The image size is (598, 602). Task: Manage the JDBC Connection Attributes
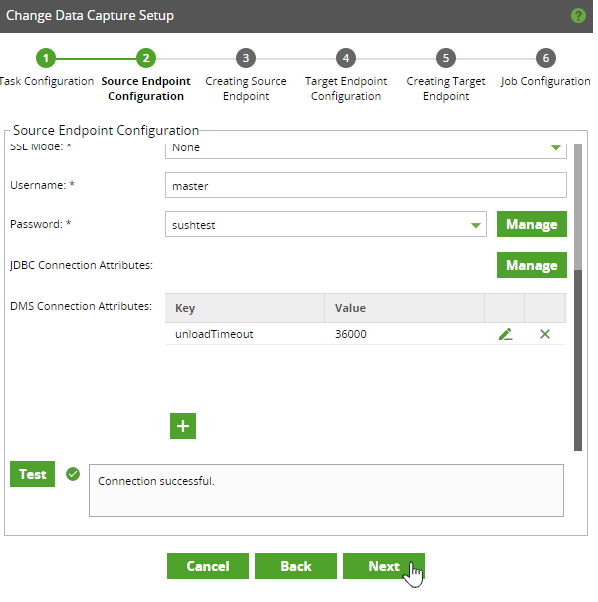[532, 265]
